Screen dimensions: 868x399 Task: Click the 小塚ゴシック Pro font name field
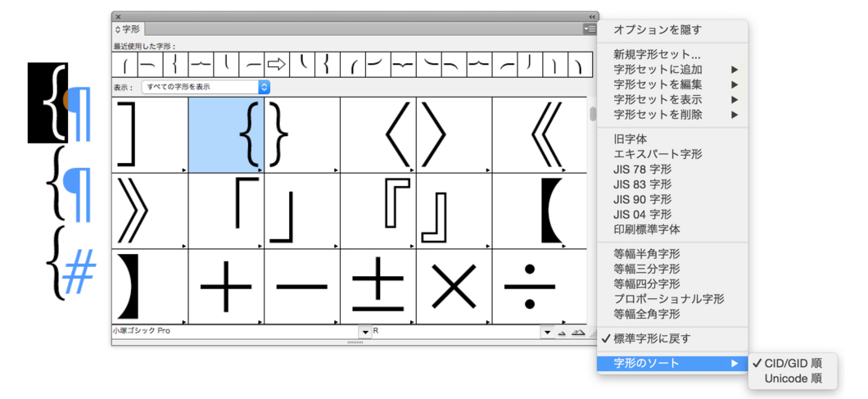tap(236, 331)
